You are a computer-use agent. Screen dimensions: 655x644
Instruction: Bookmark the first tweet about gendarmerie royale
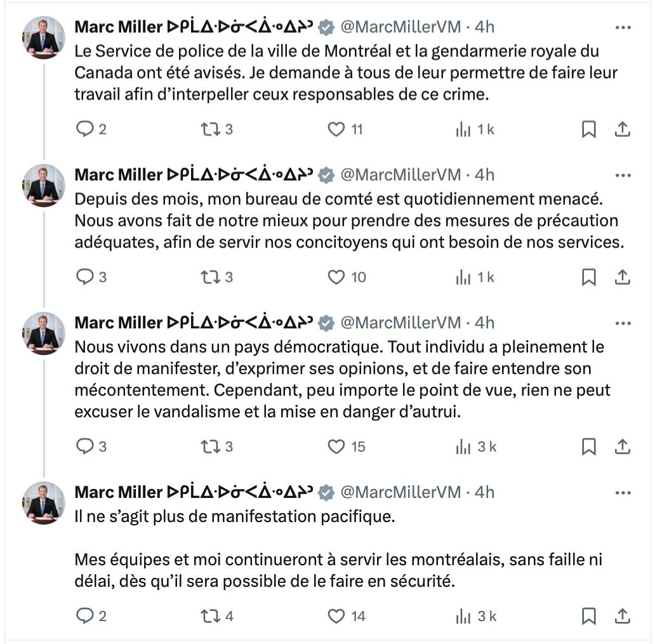tap(589, 129)
